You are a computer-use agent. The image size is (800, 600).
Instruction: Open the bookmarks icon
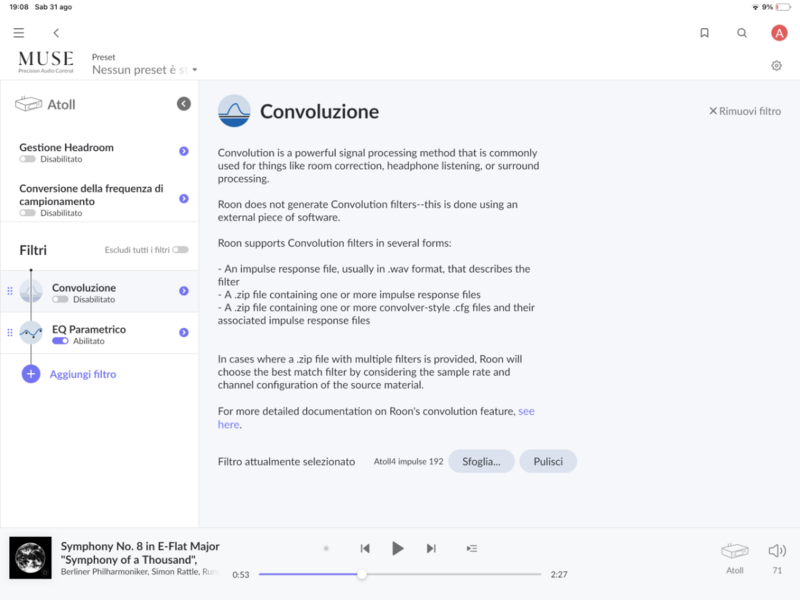[704, 33]
